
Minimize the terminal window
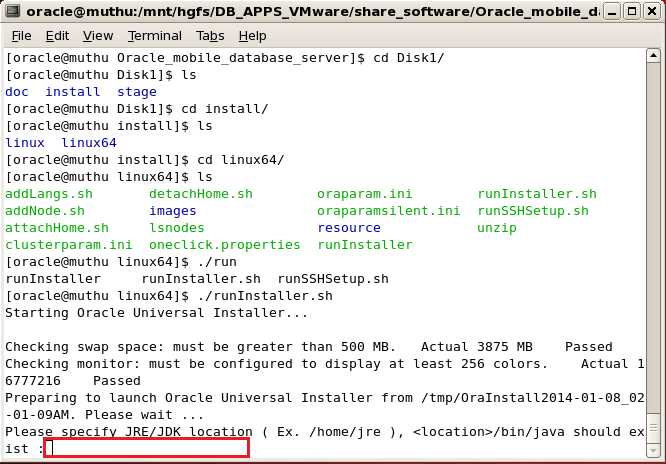(x=612, y=11)
